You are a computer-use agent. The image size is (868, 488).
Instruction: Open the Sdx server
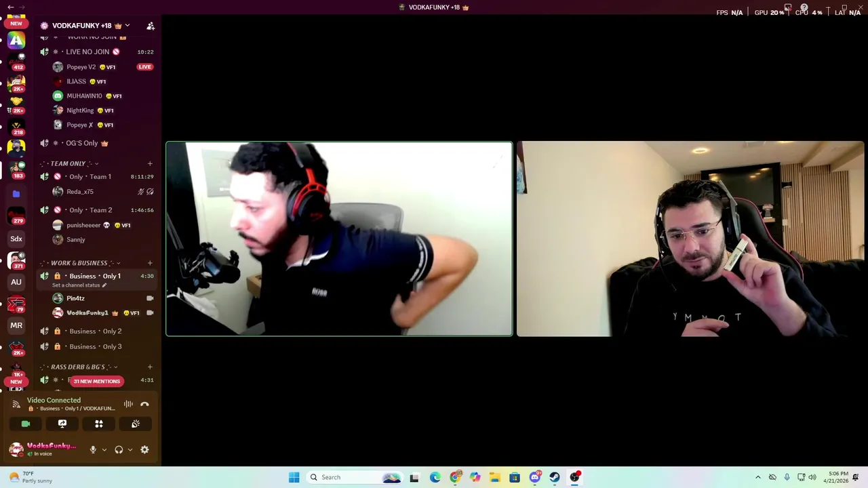[x=16, y=239]
